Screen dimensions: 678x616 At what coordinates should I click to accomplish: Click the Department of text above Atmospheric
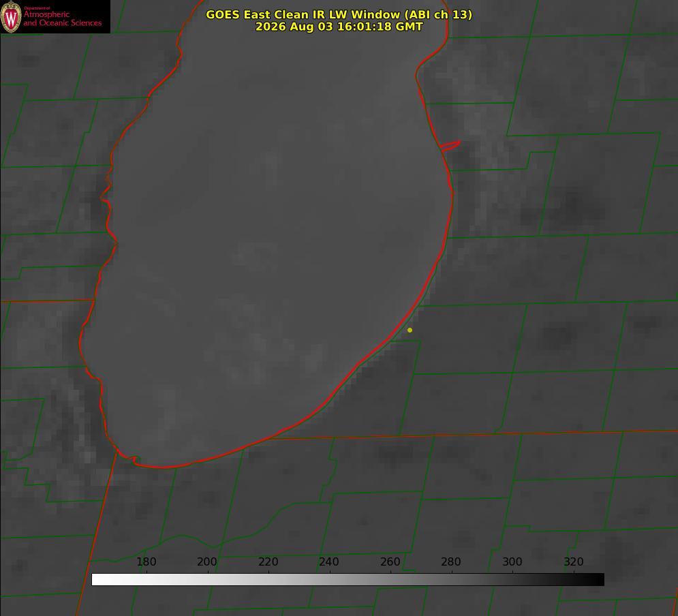37,7
